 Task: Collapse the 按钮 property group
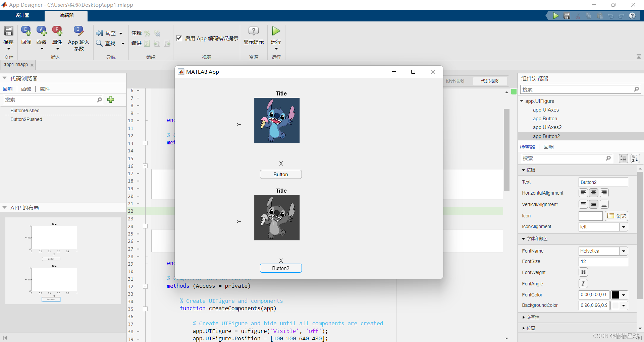(523, 170)
